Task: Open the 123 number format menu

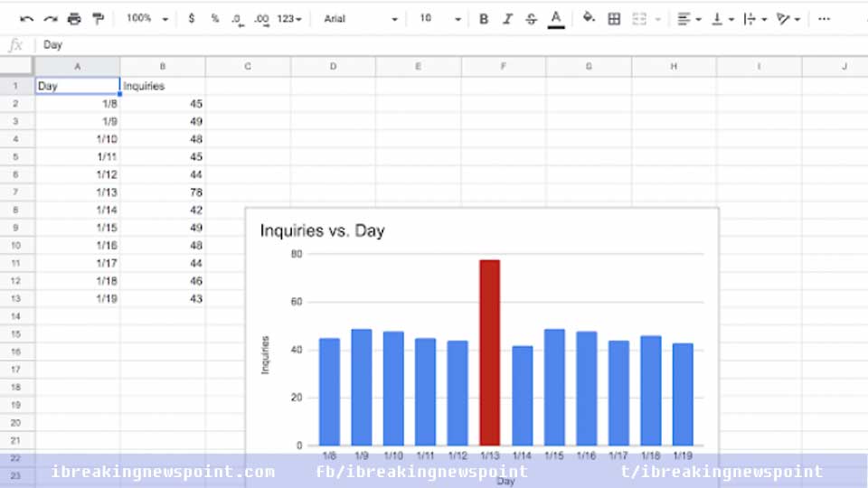Action: pyautogui.click(x=289, y=18)
